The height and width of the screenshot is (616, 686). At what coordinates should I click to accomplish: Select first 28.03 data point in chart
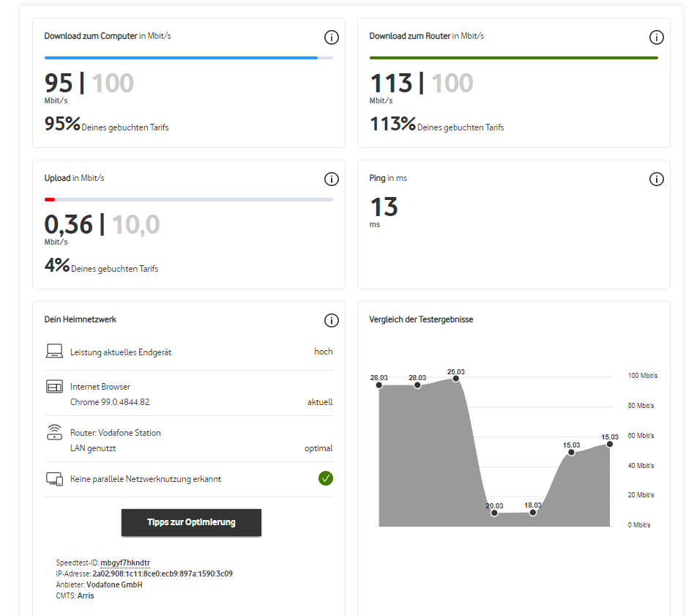point(379,385)
